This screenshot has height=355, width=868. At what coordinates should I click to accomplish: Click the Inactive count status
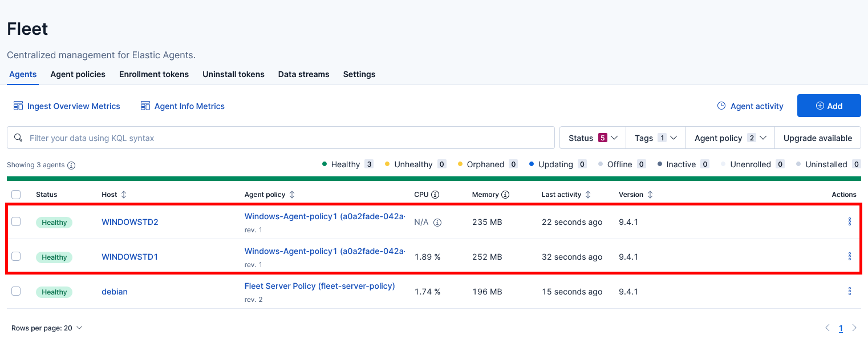683,164
